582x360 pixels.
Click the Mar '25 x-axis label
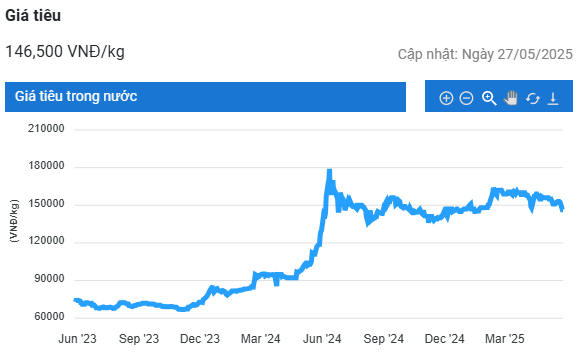click(505, 339)
